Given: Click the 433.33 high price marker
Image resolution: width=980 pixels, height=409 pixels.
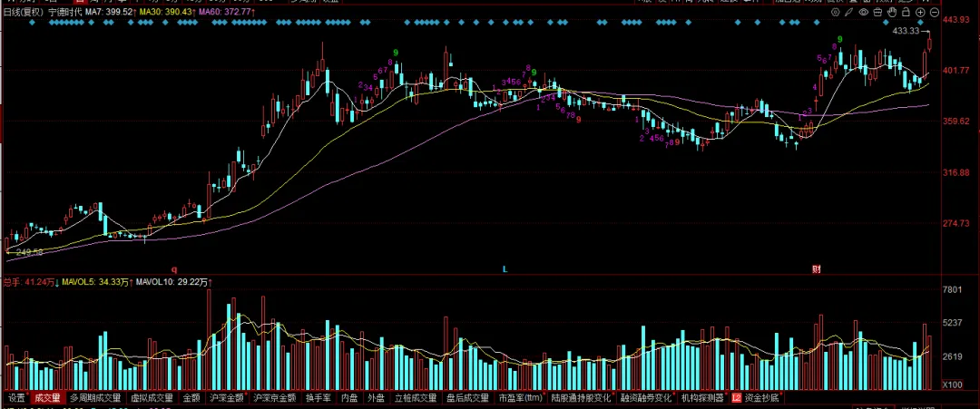Looking at the screenshot, I should [x=906, y=31].
